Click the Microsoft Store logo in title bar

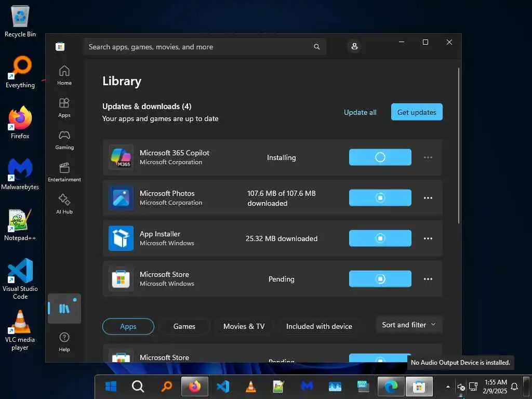pos(60,46)
